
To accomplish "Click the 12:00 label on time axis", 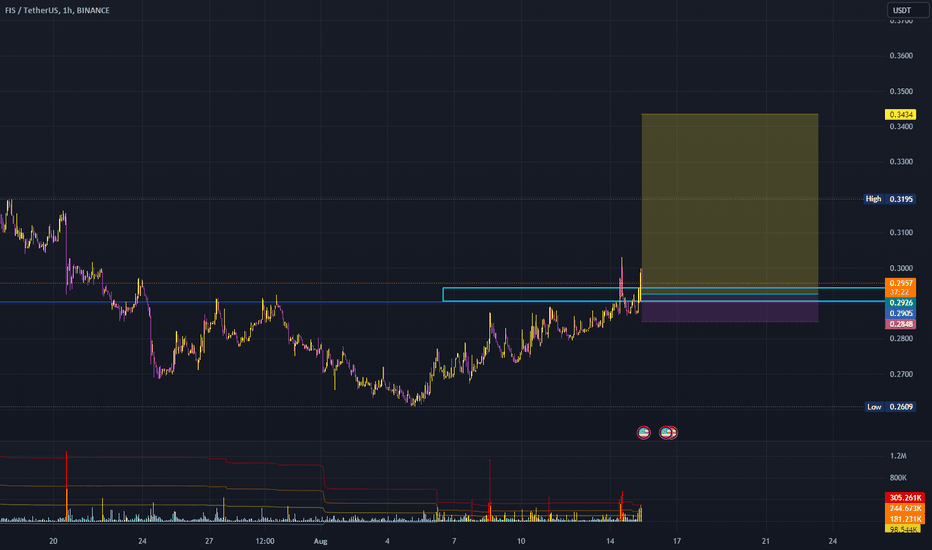I will (x=265, y=541).
